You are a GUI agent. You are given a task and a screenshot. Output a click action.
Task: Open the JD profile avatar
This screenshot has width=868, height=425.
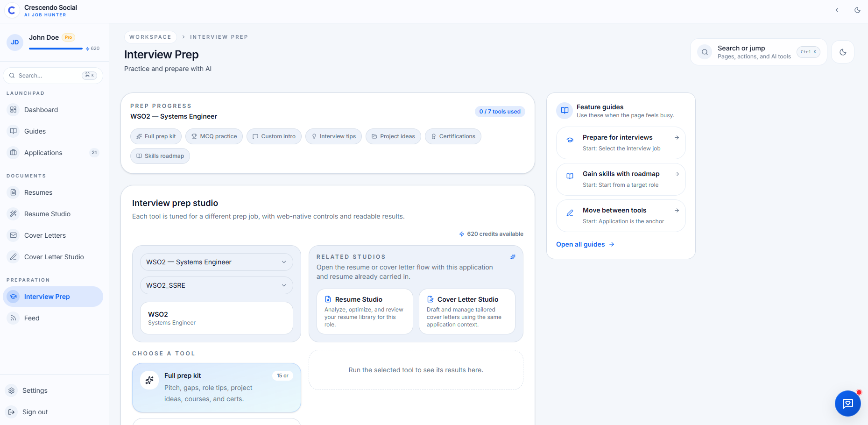[15, 42]
